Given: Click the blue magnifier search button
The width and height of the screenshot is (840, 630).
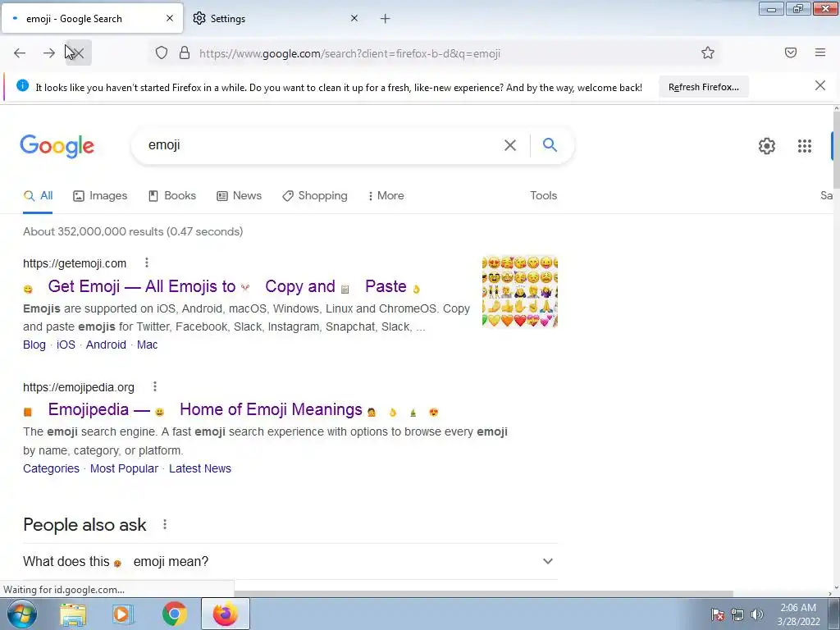Looking at the screenshot, I should [x=550, y=144].
